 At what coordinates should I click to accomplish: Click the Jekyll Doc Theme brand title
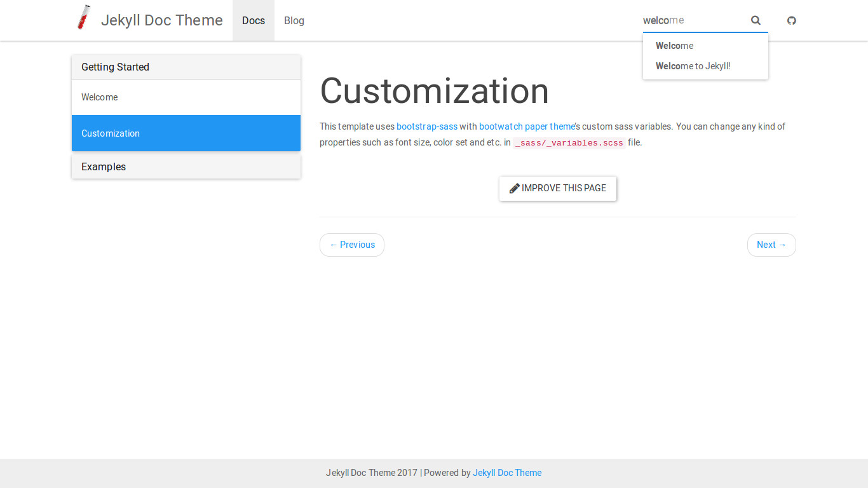point(161,20)
